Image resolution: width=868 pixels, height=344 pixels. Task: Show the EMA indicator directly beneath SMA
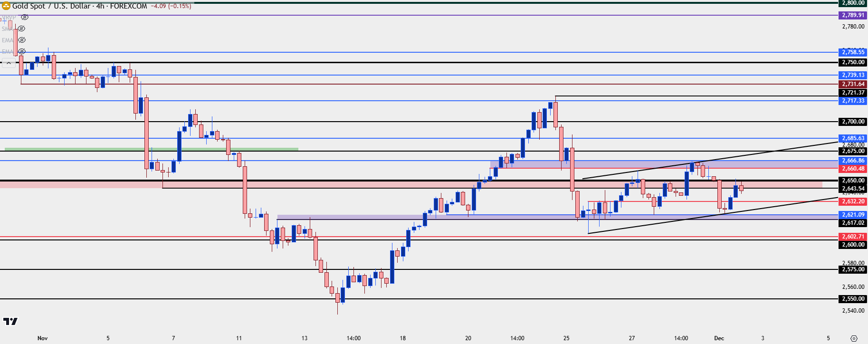[21, 40]
